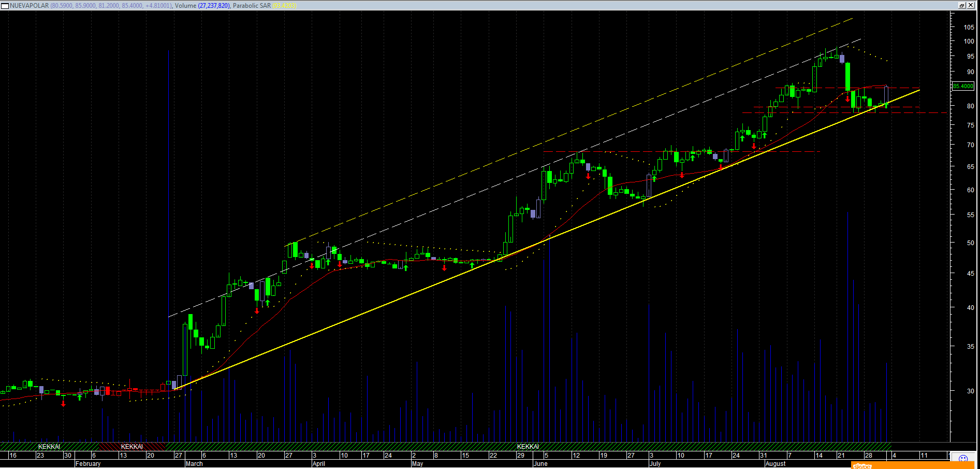Click the date label 19 on time axis

(604, 456)
